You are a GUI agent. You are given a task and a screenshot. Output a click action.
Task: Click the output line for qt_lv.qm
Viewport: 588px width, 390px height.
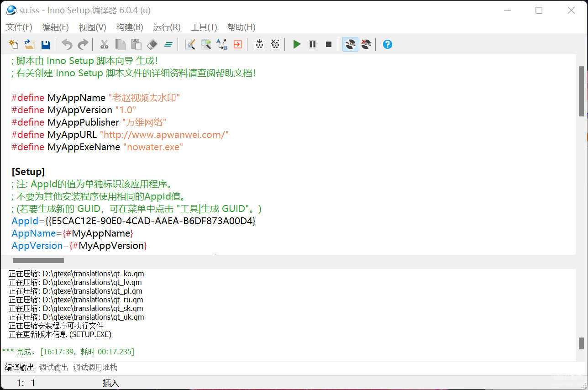(75, 283)
